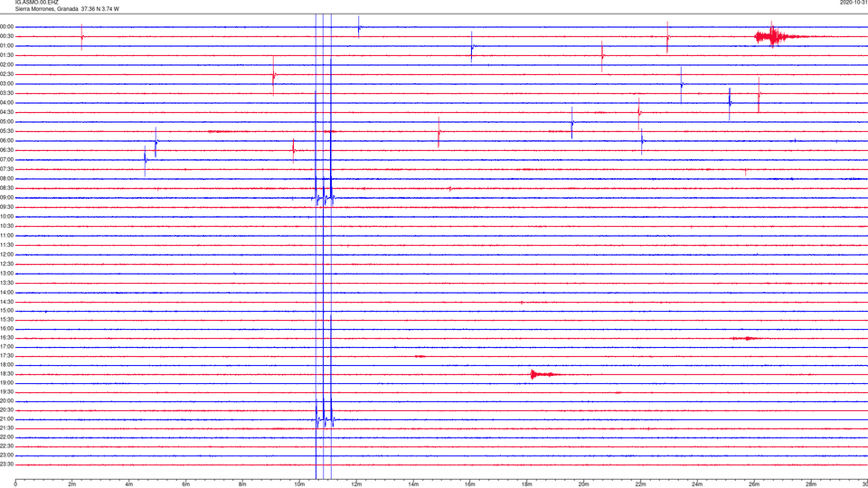
Task: Click the 2m axis tick label
Action: 72,484
